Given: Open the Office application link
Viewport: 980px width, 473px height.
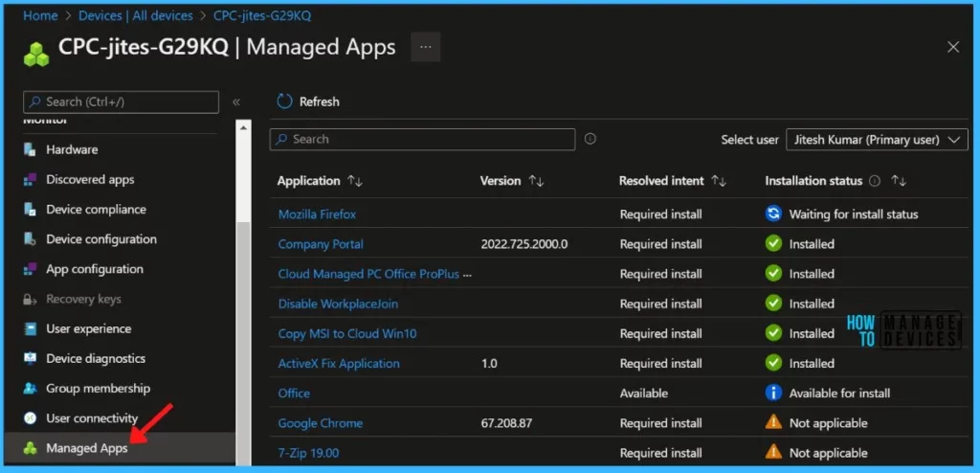Looking at the screenshot, I should pyautogui.click(x=294, y=394).
